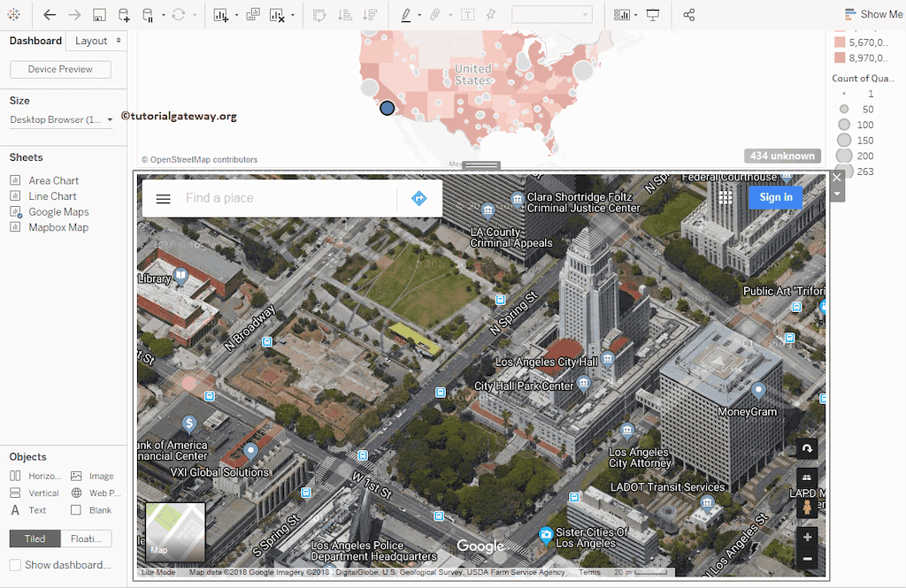
Task: Click the Sign in button on the map
Action: 775,196
